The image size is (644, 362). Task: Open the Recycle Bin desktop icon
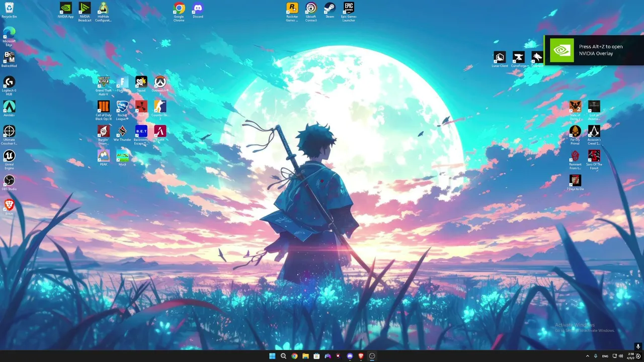click(9, 10)
